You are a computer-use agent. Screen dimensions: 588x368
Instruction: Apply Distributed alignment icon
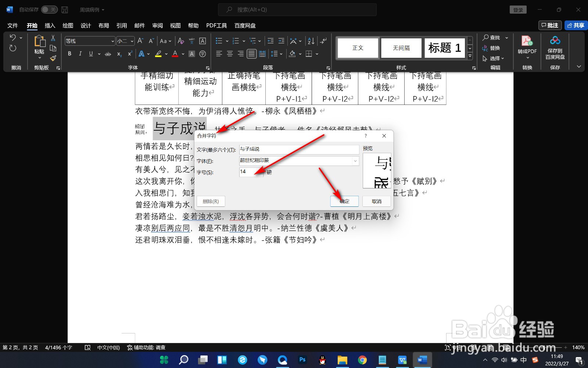(262, 54)
